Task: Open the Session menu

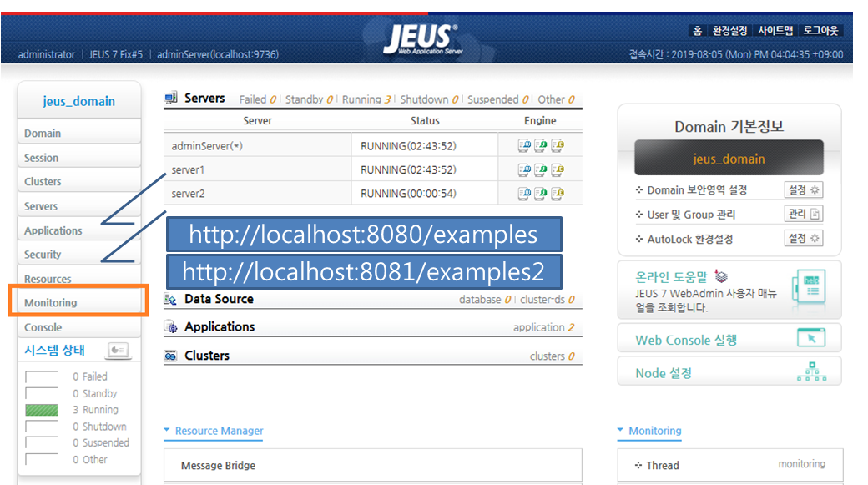Action: 79,157
